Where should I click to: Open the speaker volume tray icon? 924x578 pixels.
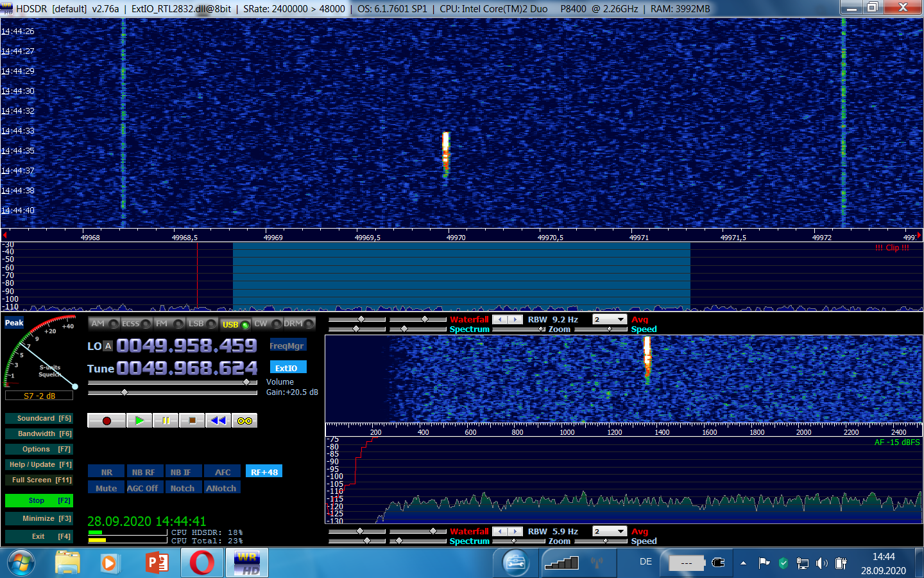pyautogui.click(x=822, y=563)
